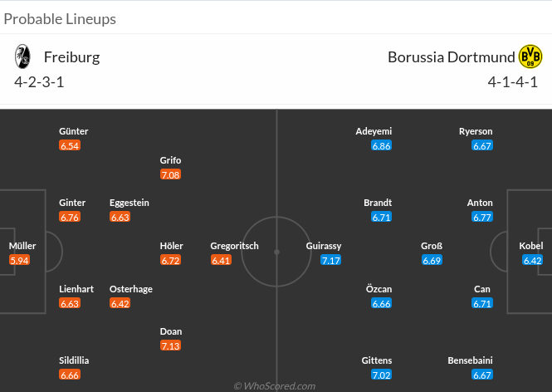This screenshot has height=392, width=552.
Task: Click Groß's 6.69 rating badge
Action: [x=432, y=260]
